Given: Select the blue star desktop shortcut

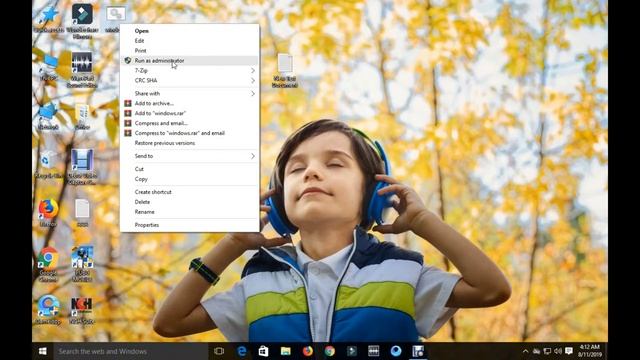Looking at the screenshot, I should pyautogui.click(x=49, y=18).
